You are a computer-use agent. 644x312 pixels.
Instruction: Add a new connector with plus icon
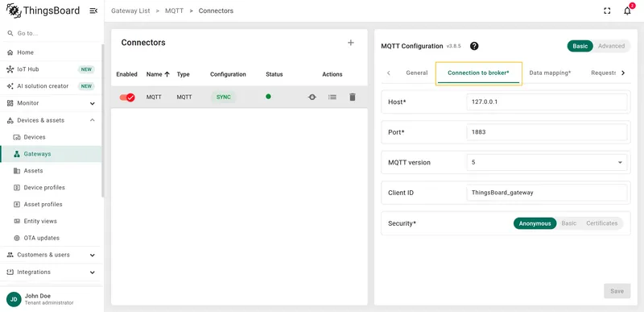point(351,43)
